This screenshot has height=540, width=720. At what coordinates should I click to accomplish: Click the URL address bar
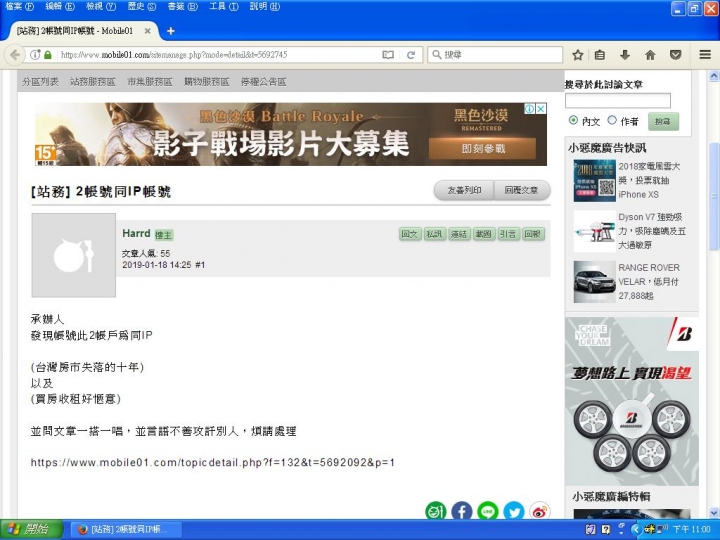pos(218,55)
